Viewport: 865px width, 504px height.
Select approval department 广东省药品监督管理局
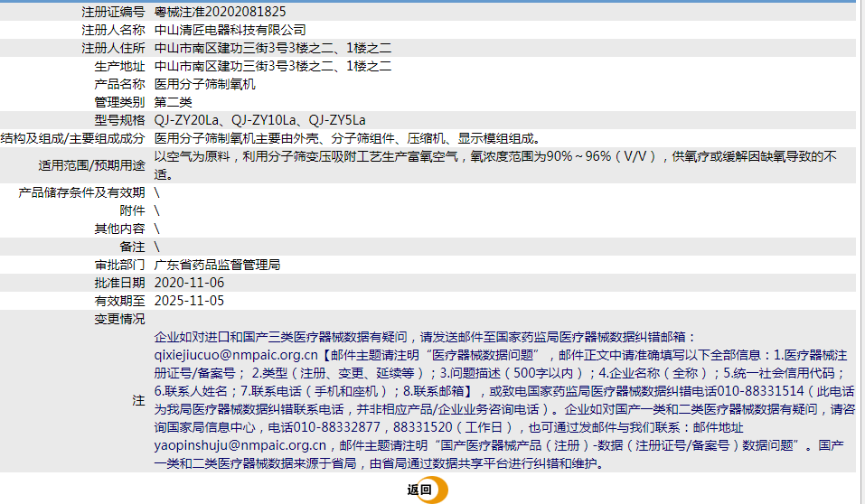tap(217, 265)
